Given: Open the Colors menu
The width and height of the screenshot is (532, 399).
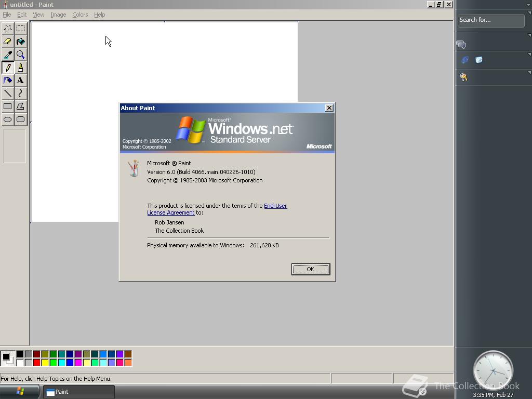Looking at the screenshot, I should 80,15.
